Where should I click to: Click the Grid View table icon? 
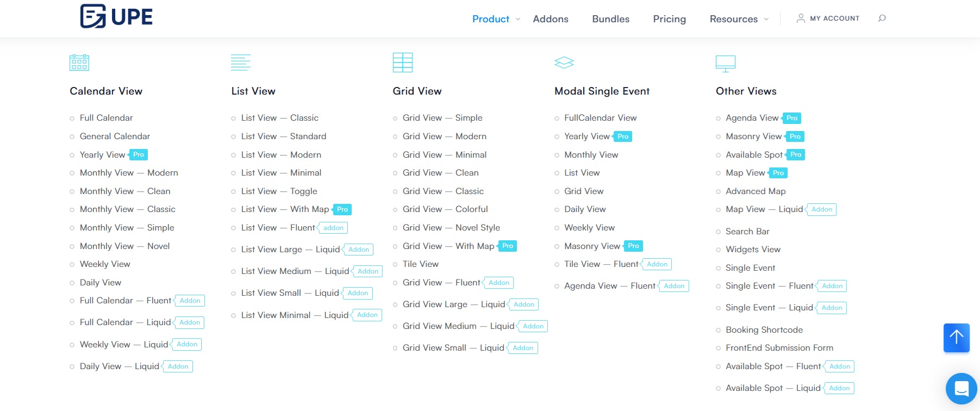(x=403, y=63)
